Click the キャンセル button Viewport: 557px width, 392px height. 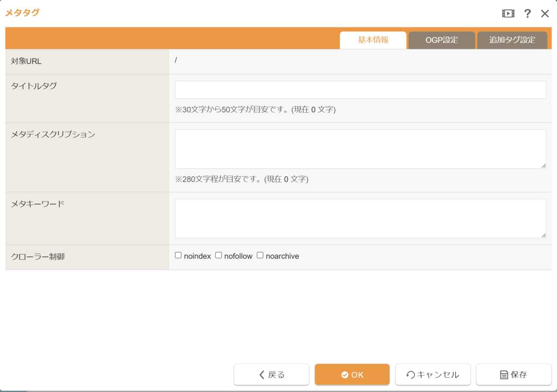tap(433, 375)
